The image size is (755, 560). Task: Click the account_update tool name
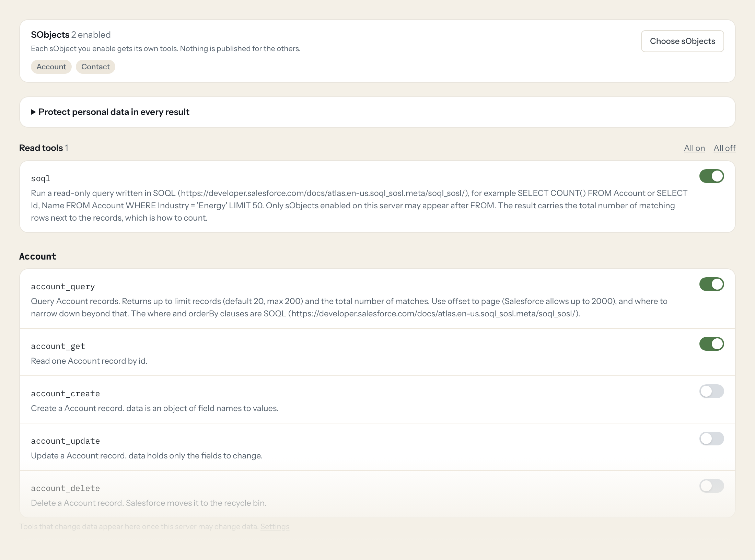coord(65,441)
